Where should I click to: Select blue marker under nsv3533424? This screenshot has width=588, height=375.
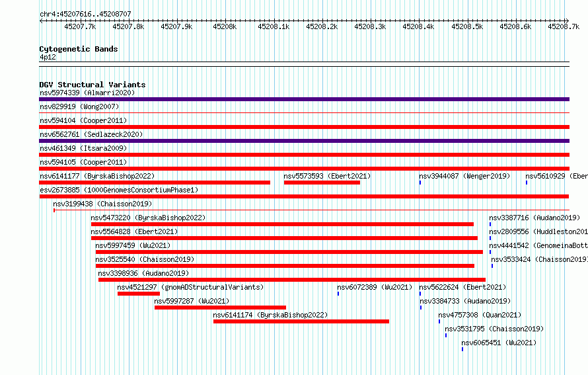(x=492, y=266)
